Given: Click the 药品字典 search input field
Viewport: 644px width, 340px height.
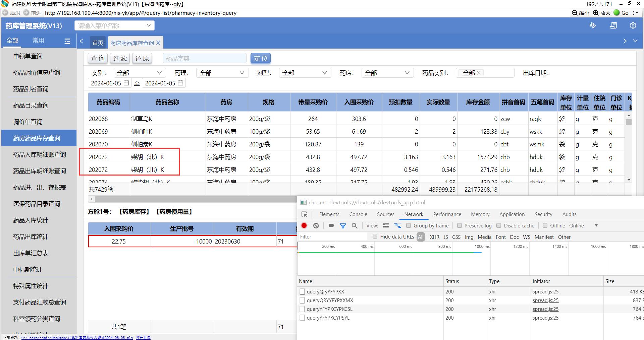Looking at the screenshot, I should click(204, 58).
